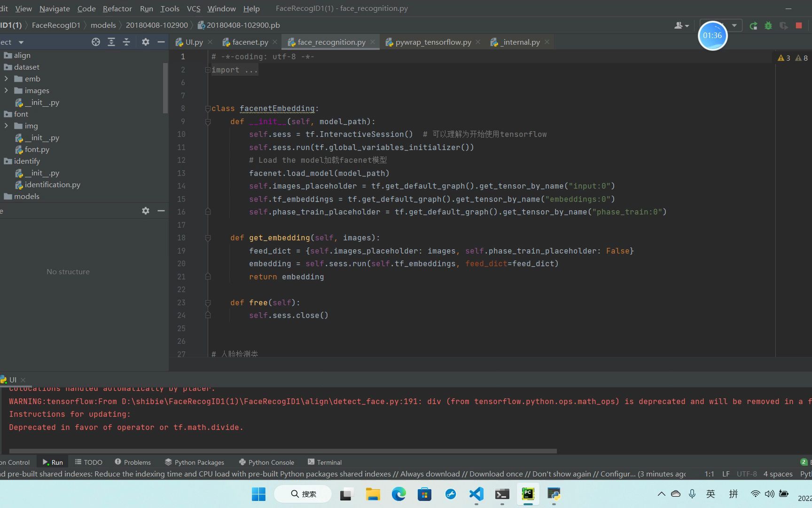Expand the img folder in tree
Screen dimensions: 812x508
point(6,126)
